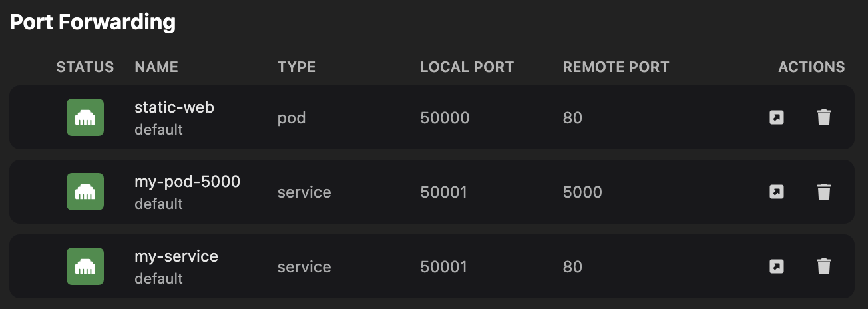Open static-web forward in browser
This screenshot has height=309, width=868.
pos(776,118)
